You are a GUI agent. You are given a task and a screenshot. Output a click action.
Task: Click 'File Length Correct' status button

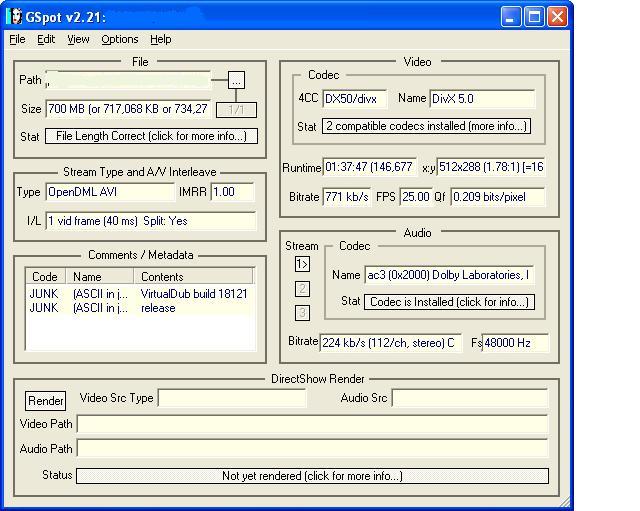[x=151, y=136]
